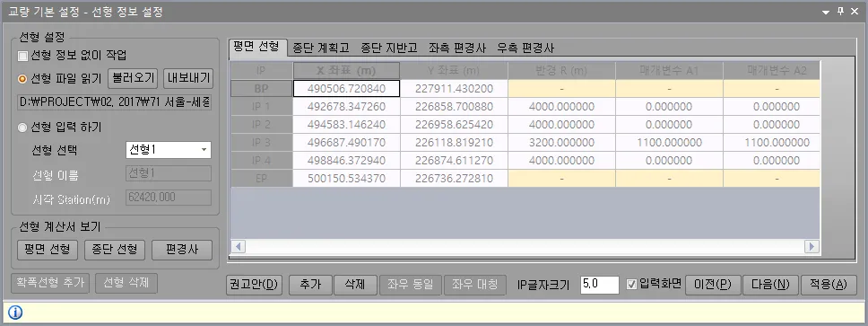This screenshot has width=868, height=326.
Task: Click cell 226736.272810 in EP row
Action: (454, 179)
